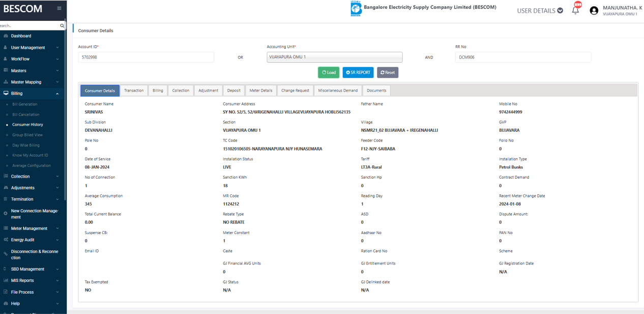
Task: Expand Collection menu chevron
Action: tap(57, 177)
